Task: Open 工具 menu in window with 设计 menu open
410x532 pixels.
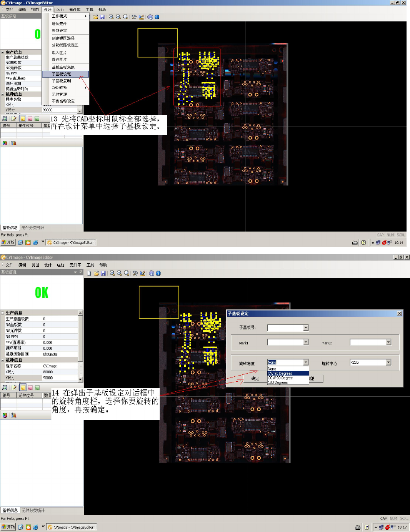Action: pos(90,9)
